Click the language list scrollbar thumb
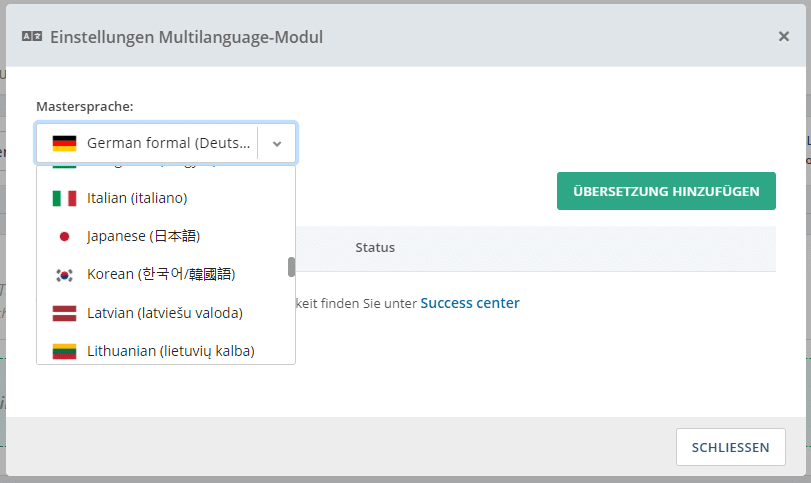Viewport: 811px width, 483px height. pyautogui.click(x=291, y=266)
